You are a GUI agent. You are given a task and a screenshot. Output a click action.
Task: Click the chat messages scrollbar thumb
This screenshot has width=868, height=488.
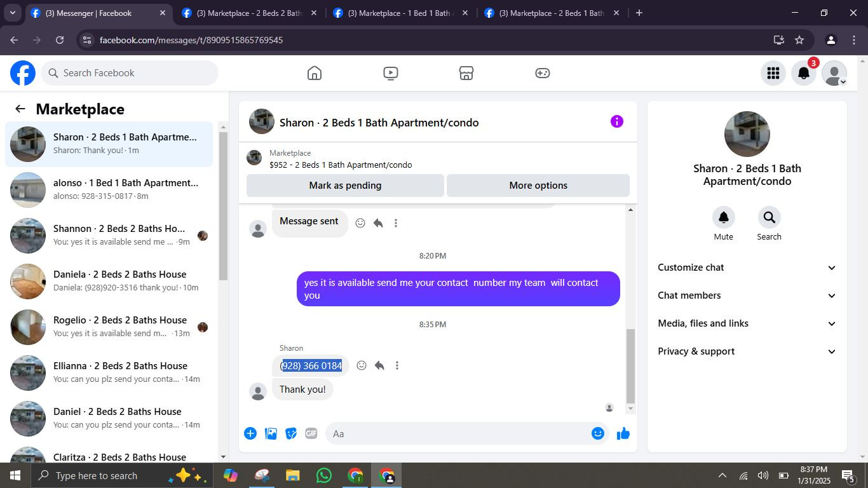(630, 366)
